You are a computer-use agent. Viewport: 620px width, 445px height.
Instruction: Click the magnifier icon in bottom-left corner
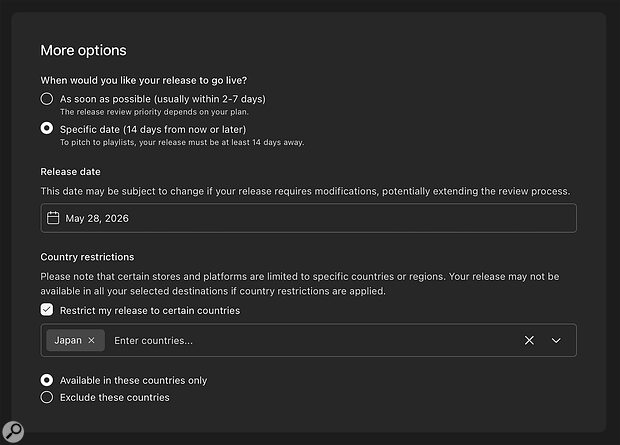pos(14,431)
